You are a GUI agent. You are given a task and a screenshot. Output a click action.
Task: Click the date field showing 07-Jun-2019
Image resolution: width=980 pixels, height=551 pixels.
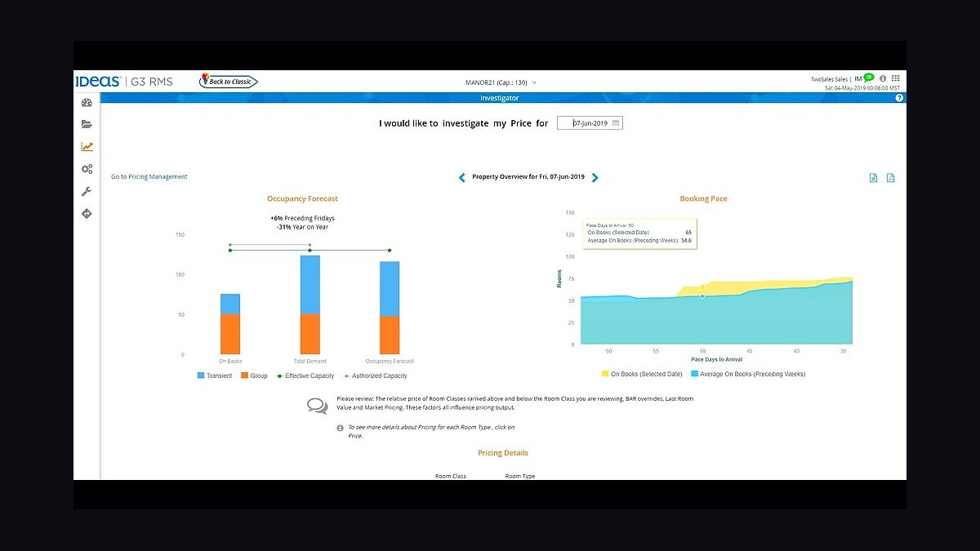point(590,123)
